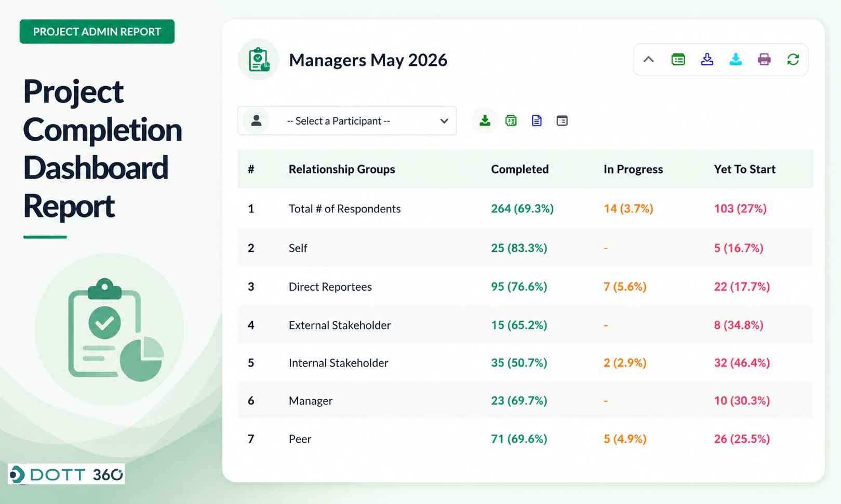Export to Excel using the green spreadsheet icon

tap(511, 121)
